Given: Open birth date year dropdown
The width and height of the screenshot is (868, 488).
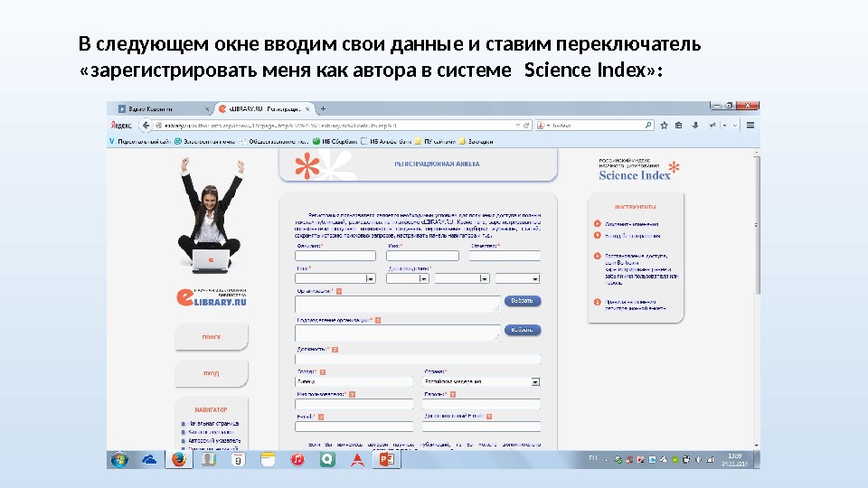Looking at the screenshot, I should click(517, 278).
